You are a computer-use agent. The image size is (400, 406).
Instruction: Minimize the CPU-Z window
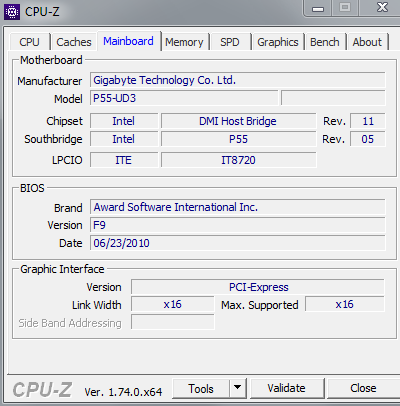318,9
